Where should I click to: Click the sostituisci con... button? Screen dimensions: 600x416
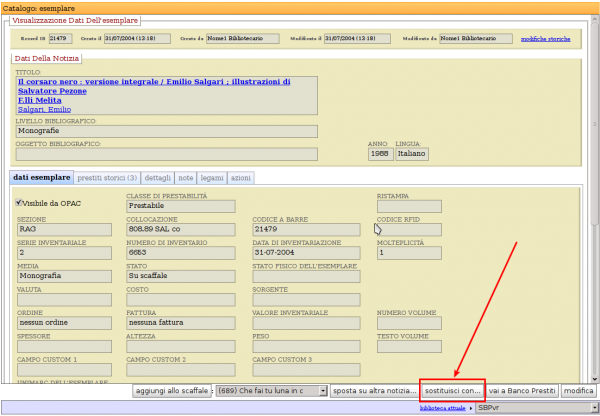point(452,389)
